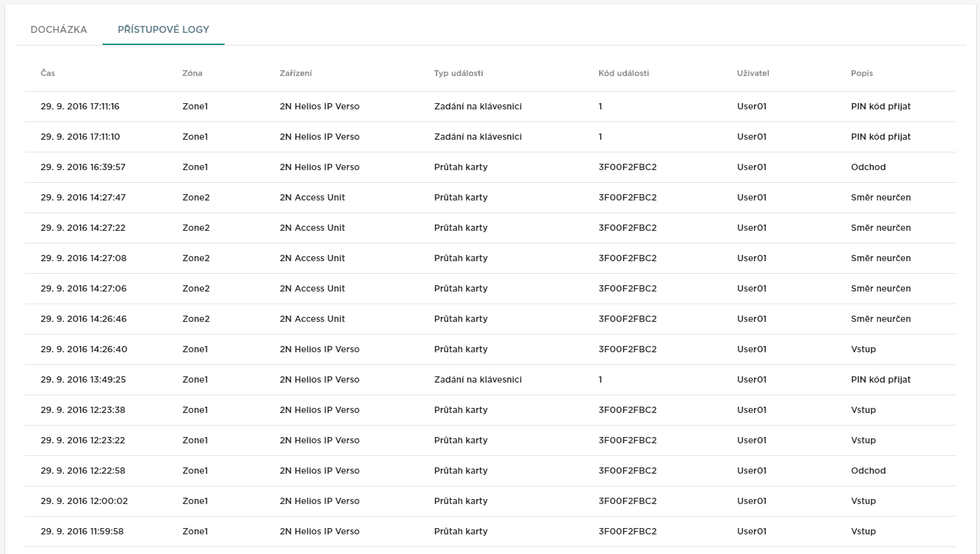
Task: Click the Zóna column header
Action: [192, 73]
